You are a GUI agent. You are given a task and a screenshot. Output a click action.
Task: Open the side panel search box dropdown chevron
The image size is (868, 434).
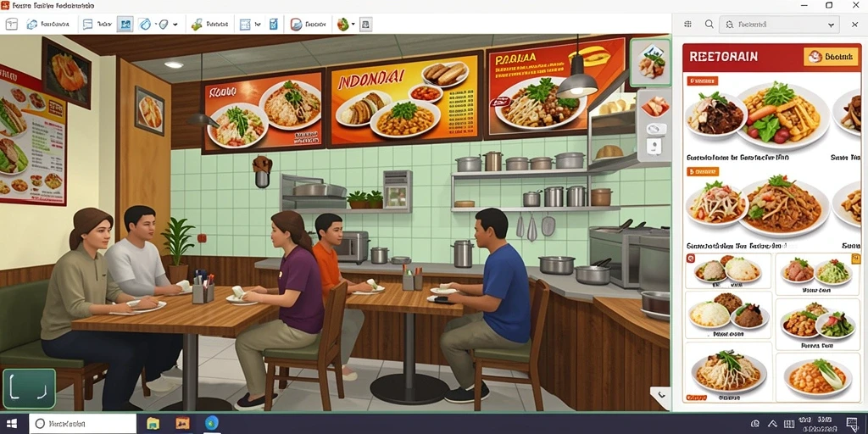point(831,25)
